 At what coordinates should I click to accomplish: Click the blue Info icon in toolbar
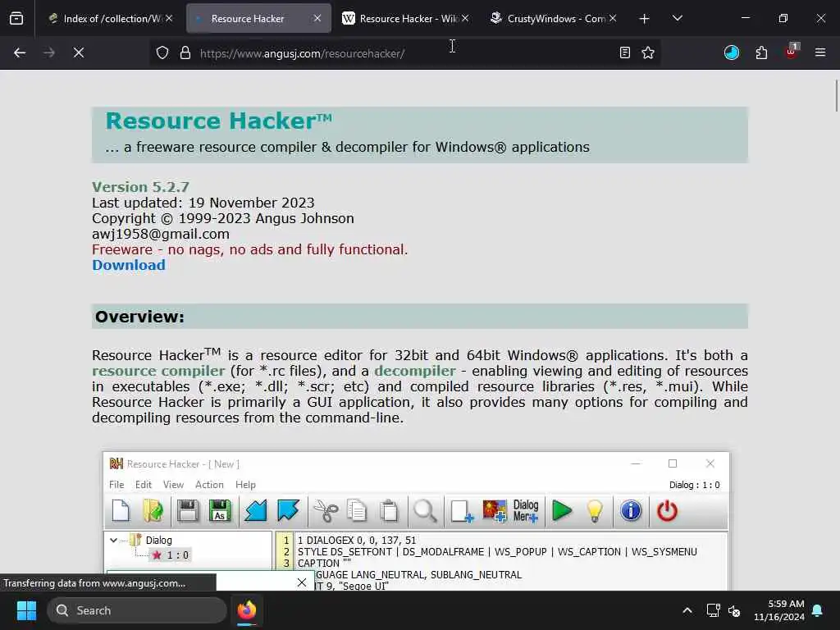tap(631, 510)
